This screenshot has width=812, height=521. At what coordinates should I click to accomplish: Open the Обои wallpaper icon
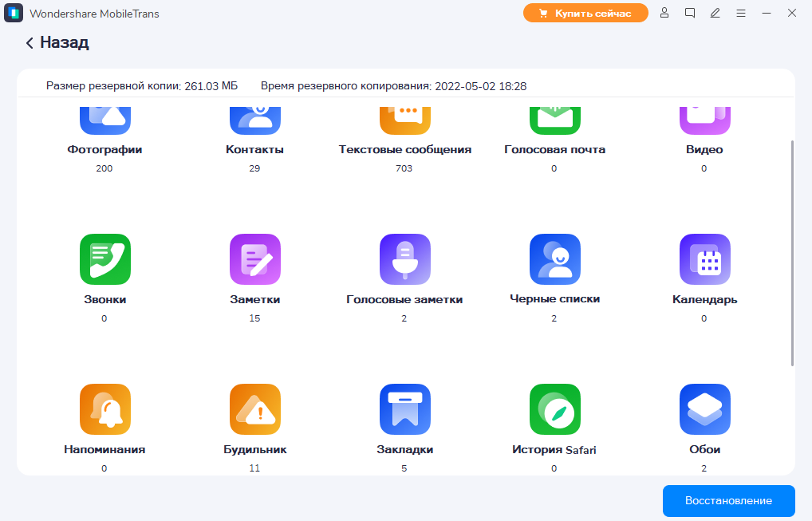tap(705, 409)
